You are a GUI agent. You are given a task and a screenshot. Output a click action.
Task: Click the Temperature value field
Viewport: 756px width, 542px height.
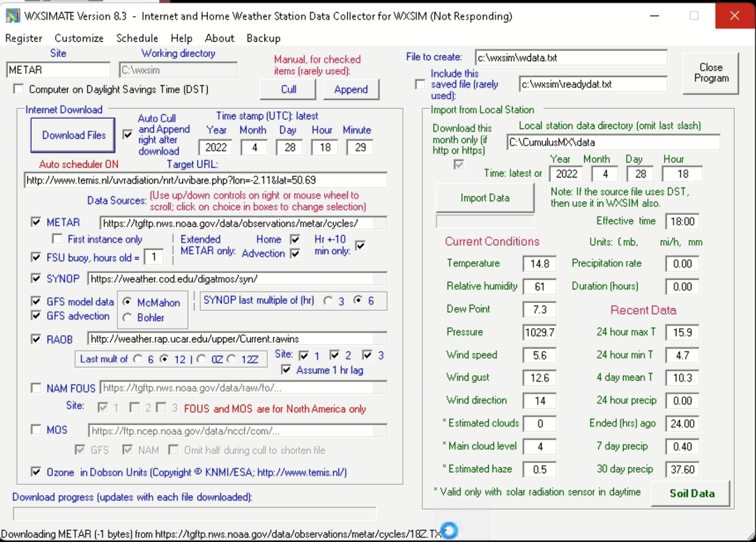[x=539, y=264]
